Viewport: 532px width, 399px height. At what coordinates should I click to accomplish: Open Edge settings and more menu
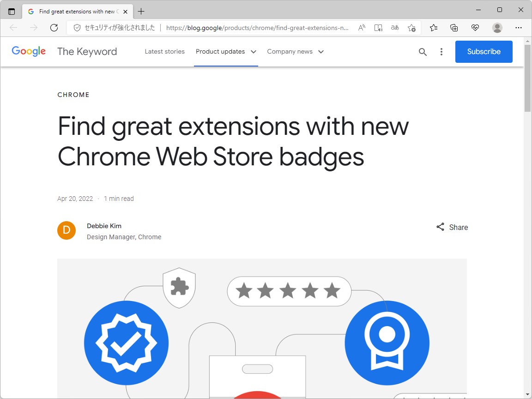tap(519, 28)
